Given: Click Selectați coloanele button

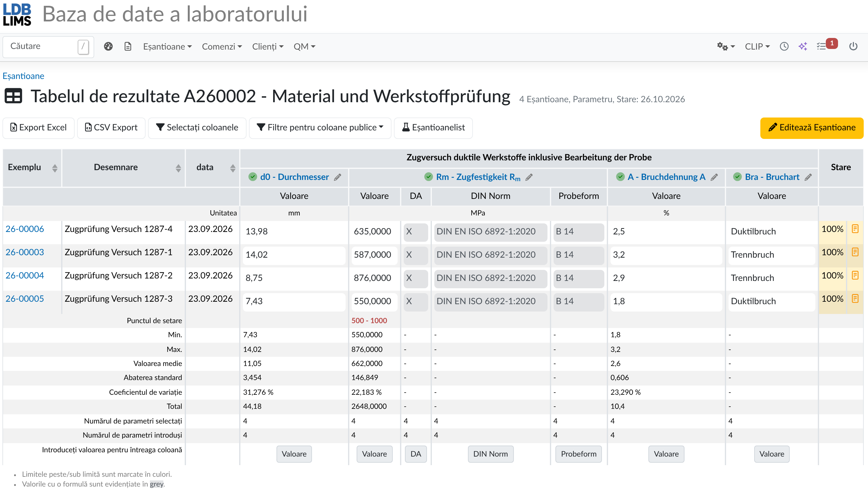Looking at the screenshot, I should [197, 128].
